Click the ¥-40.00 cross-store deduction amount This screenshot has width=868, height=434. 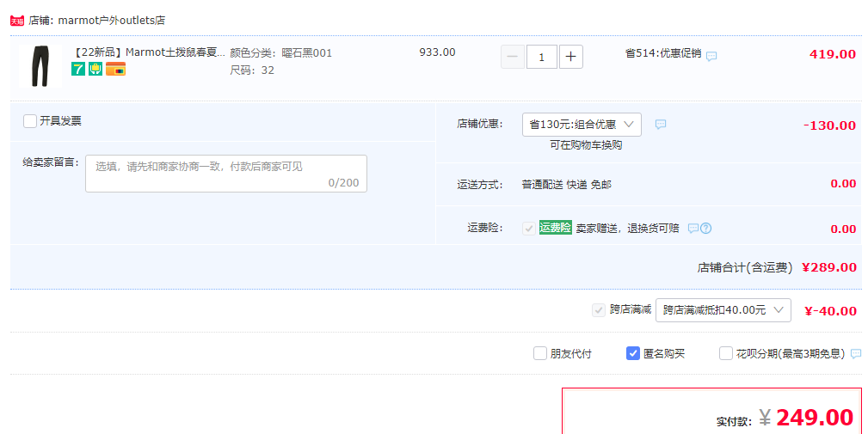click(x=830, y=311)
